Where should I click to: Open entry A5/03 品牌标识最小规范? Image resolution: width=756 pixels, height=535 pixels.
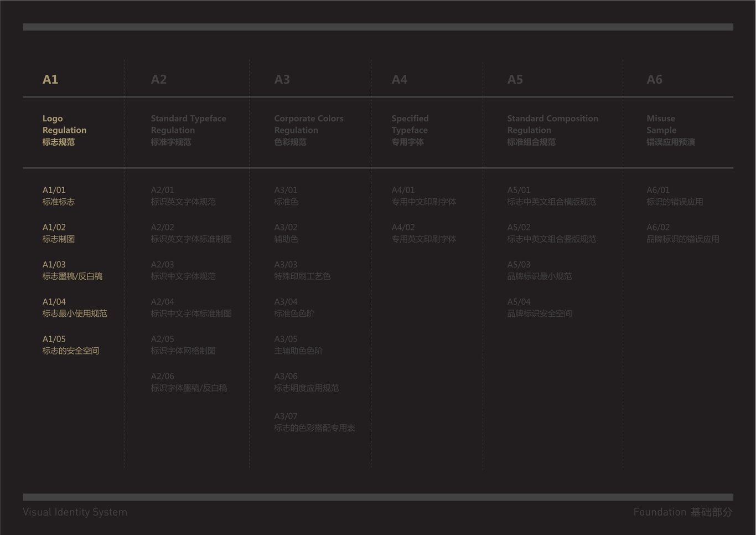point(540,270)
